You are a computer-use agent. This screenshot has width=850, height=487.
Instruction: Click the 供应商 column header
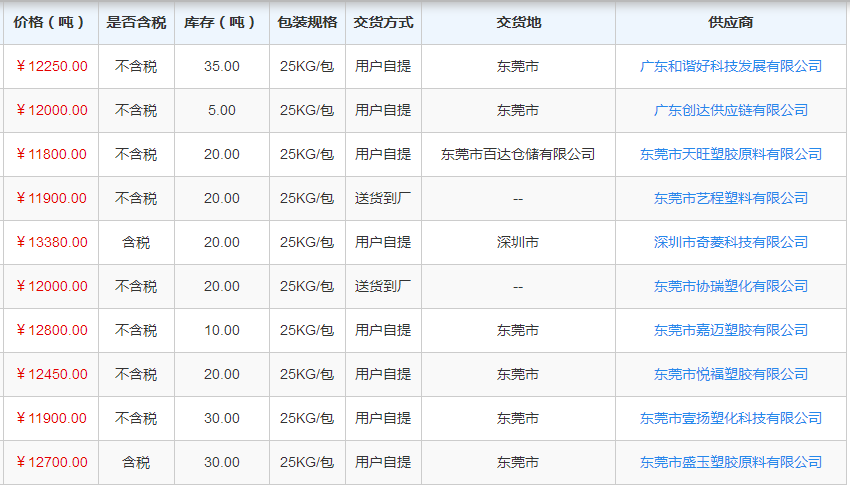click(730, 22)
